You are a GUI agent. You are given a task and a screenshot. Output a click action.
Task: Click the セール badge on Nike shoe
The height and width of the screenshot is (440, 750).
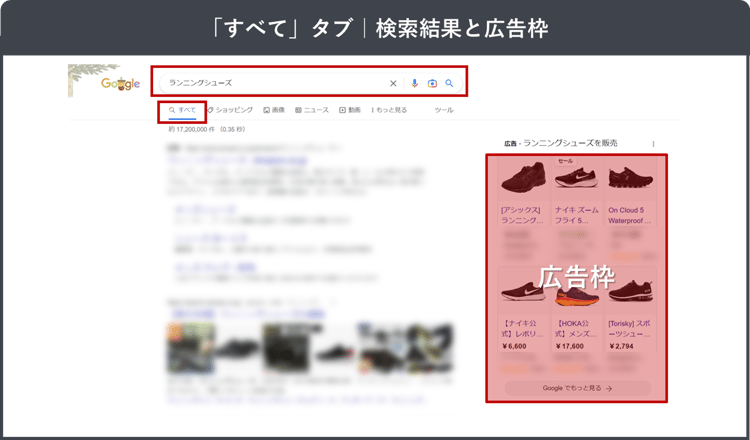[x=565, y=161]
